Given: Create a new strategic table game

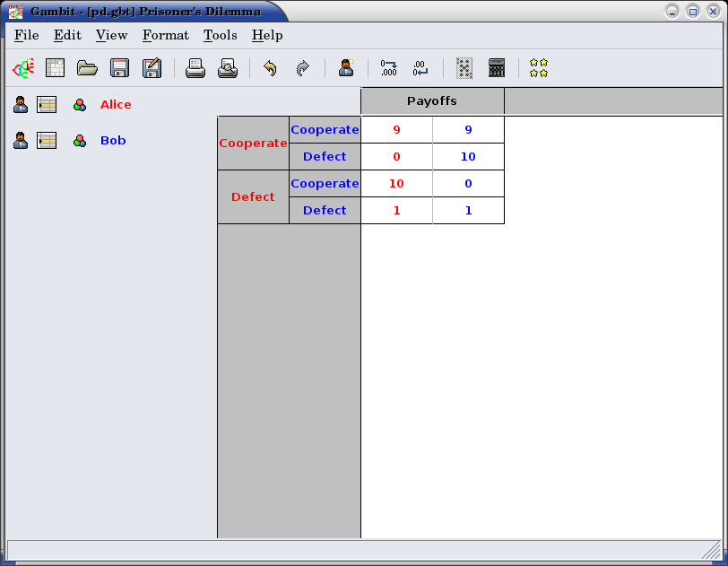Looking at the screenshot, I should [56, 68].
